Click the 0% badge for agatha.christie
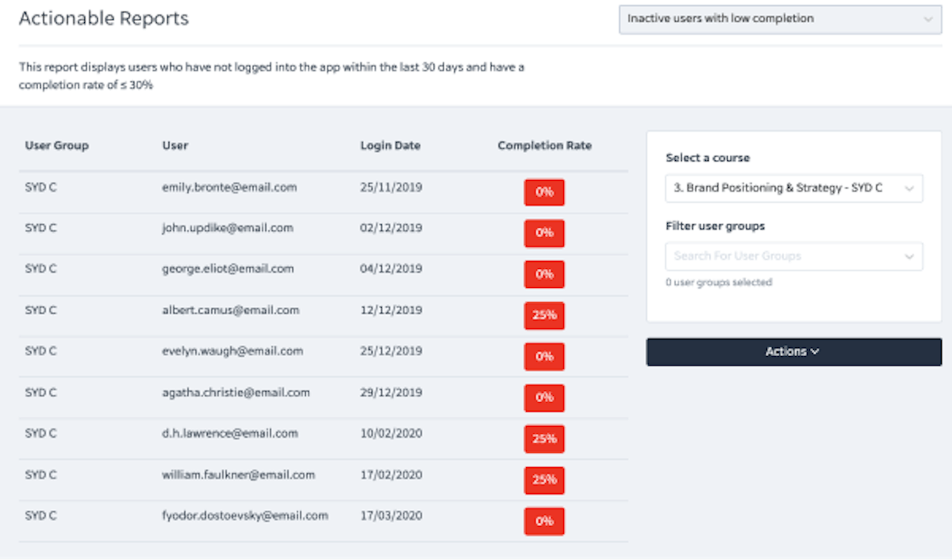 [544, 397]
